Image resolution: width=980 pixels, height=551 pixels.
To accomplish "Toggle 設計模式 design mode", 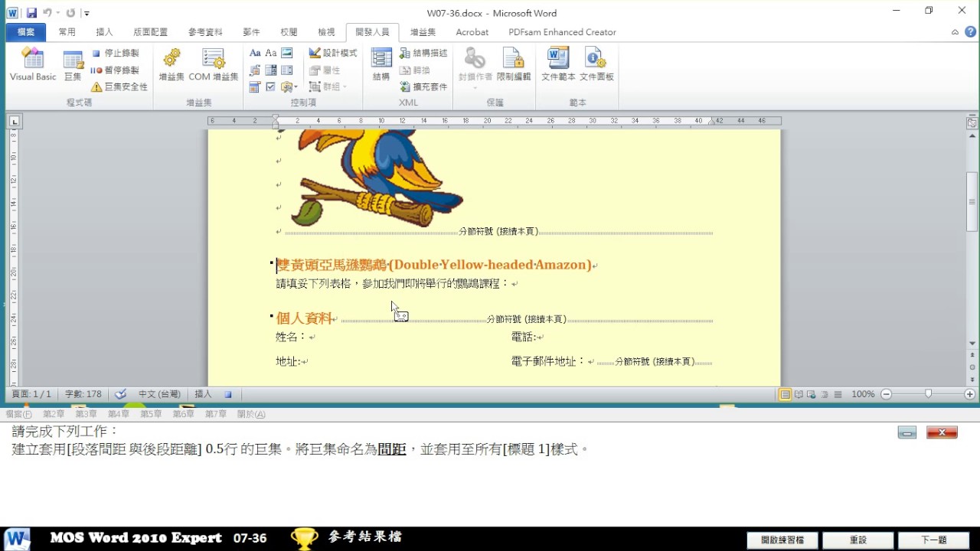I will (x=333, y=53).
